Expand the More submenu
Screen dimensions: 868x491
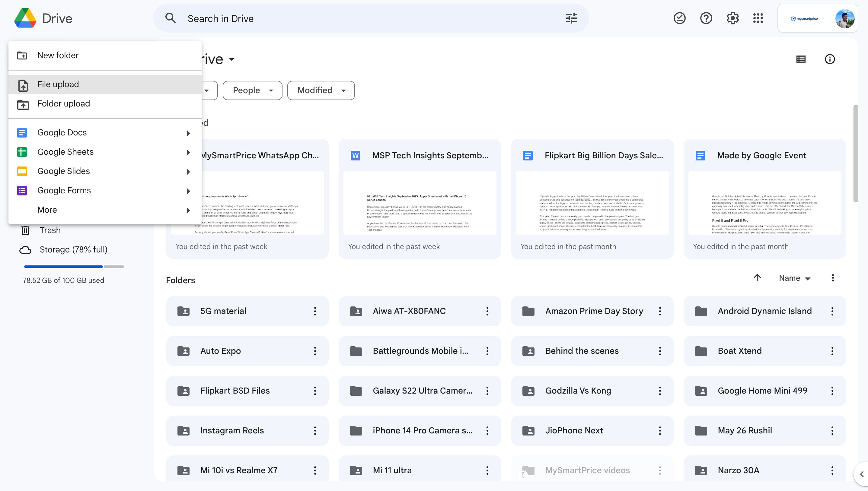(x=188, y=211)
